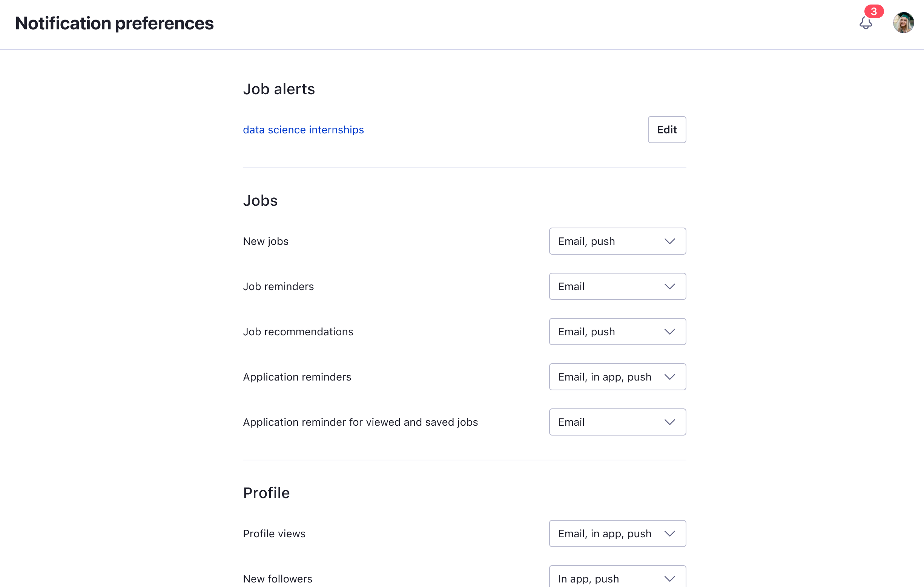Click the red notification count badge

point(874,11)
